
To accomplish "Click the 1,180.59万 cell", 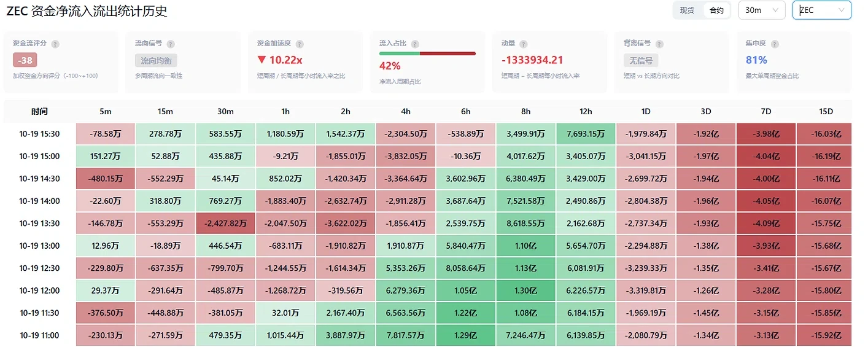I will pyautogui.click(x=285, y=134).
